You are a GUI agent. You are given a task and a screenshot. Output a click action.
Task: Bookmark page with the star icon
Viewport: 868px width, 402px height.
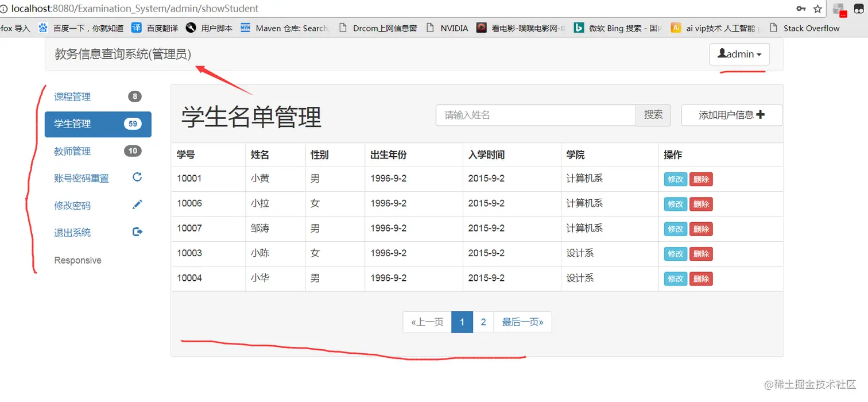818,9
